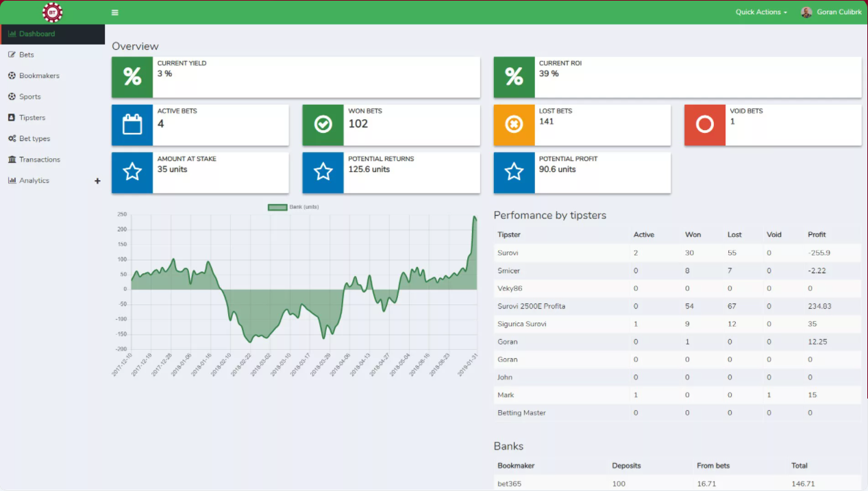Select tipster row Surovi

tap(678, 253)
